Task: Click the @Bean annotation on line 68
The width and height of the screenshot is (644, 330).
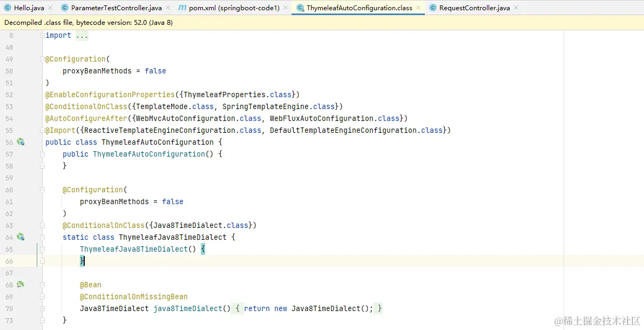Action: pyautogui.click(x=90, y=285)
